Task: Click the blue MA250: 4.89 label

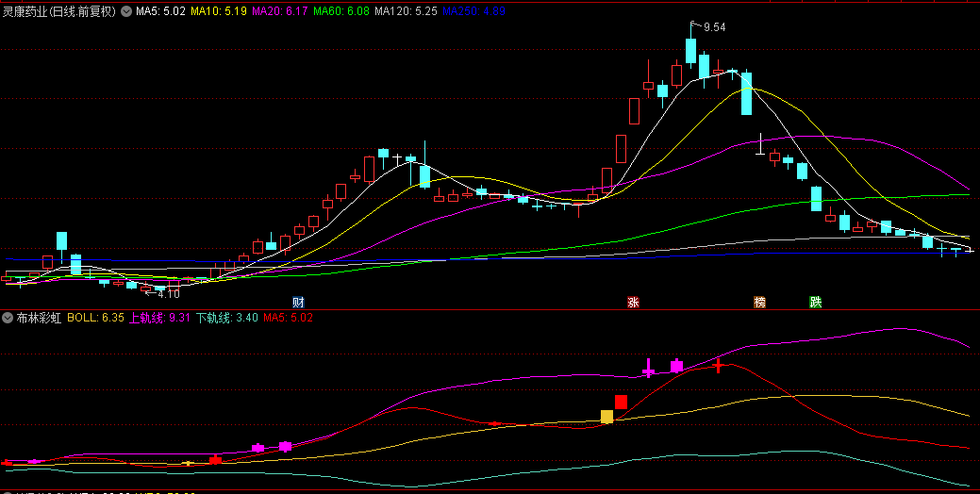Action: (x=473, y=11)
